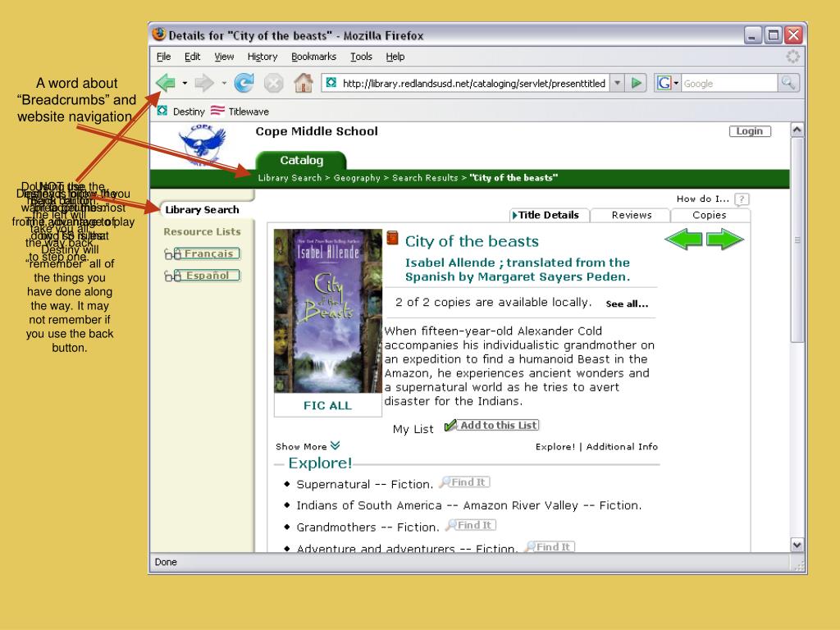Image resolution: width=840 pixels, height=630 pixels.
Task: Select the Library Search sidebar tab
Action: 202,209
